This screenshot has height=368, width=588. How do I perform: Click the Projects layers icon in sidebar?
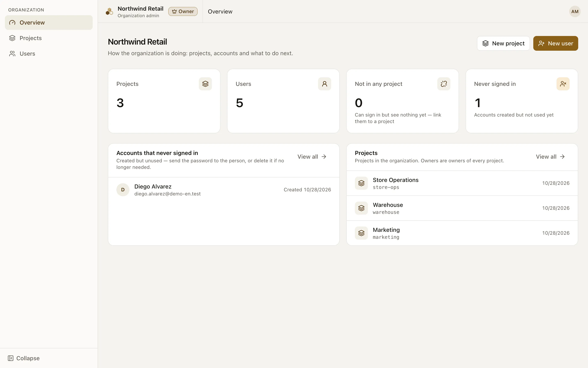click(12, 38)
